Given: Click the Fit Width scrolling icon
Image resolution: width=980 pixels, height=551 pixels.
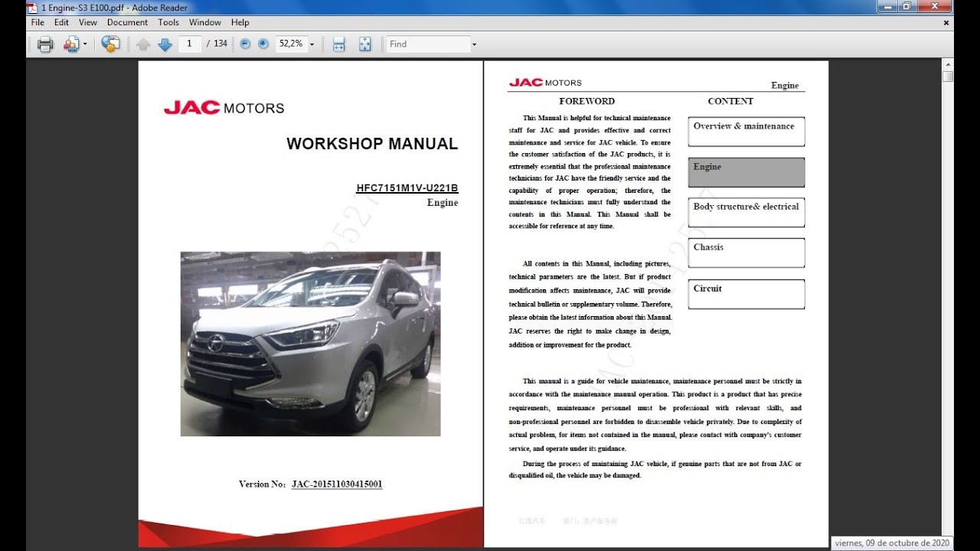Looking at the screenshot, I should [339, 44].
